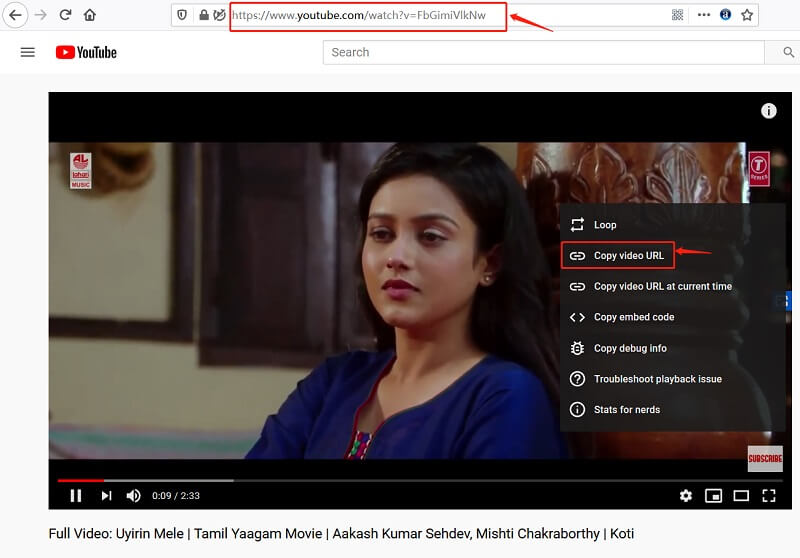Switch to theater mode
The width and height of the screenshot is (800, 558).
click(x=741, y=496)
